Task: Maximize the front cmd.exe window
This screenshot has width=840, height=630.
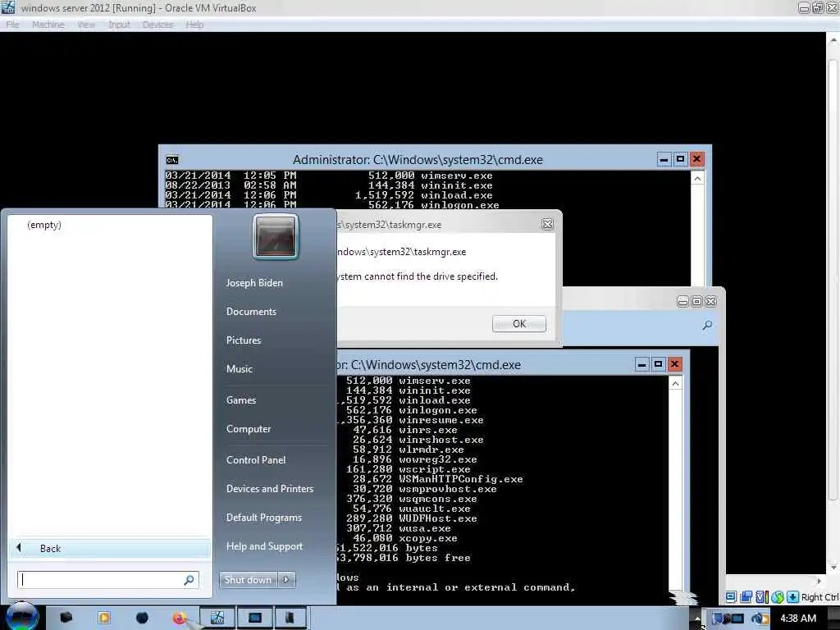Action: [x=659, y=364]
